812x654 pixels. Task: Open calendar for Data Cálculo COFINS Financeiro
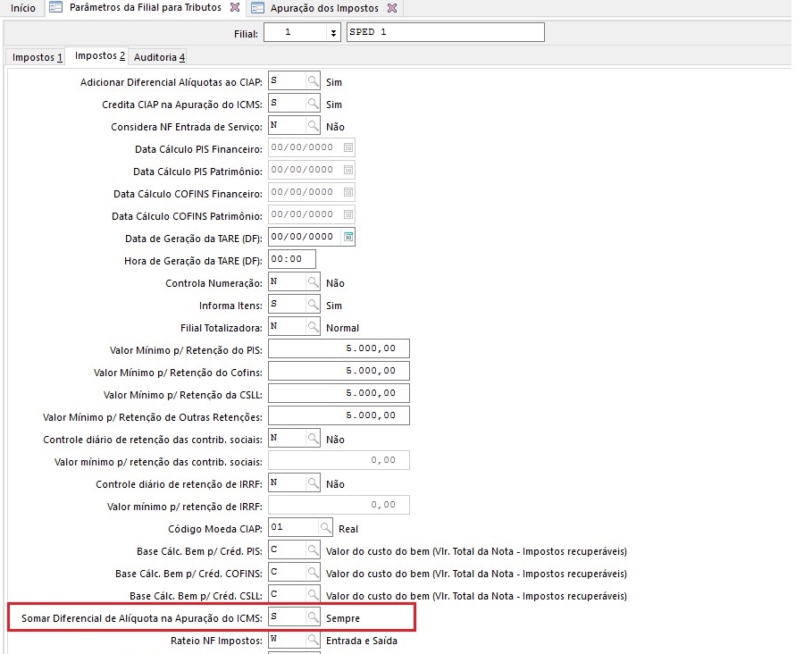pyautogui.click(x=348, y=193)
